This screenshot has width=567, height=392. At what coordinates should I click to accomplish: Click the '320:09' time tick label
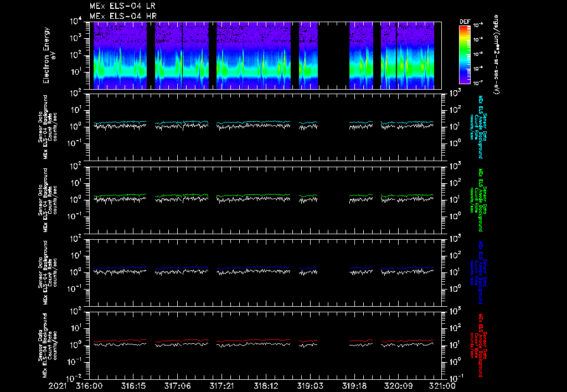pos(398,386)
